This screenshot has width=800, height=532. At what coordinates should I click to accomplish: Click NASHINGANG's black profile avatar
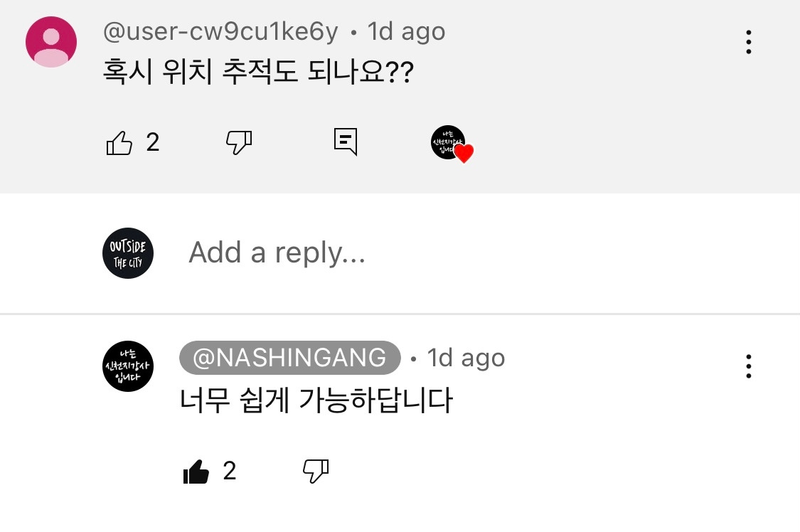tap(127, 366)
